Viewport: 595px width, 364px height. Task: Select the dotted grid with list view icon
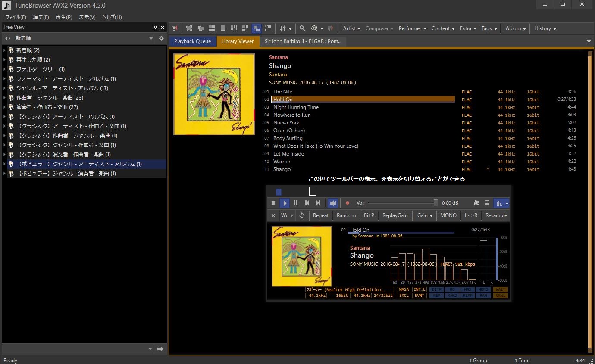(x=234, y=28)
